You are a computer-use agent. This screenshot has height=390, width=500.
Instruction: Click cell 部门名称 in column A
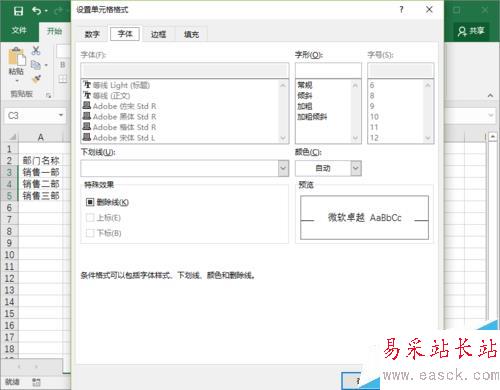tap(41, 160)
